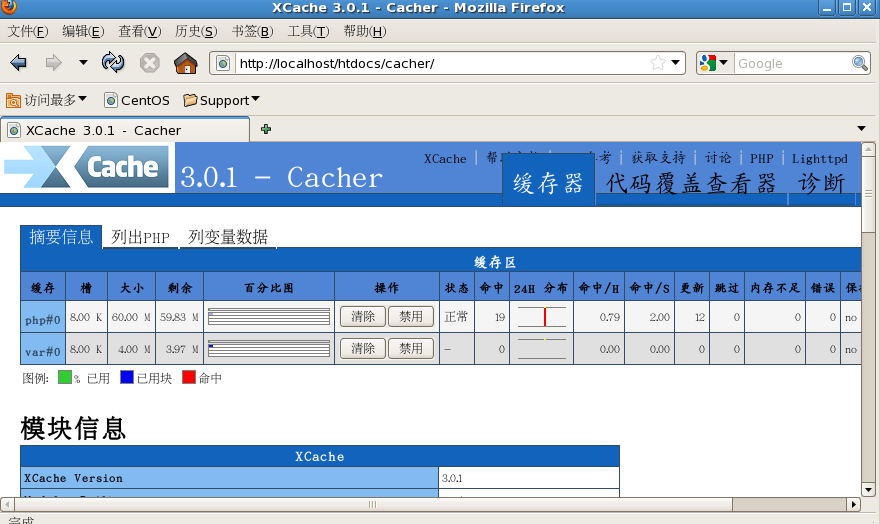Open the CentOS bookmark
This screenshot has width=880, height=524.
pyautogui.click(x=137, y=100)
